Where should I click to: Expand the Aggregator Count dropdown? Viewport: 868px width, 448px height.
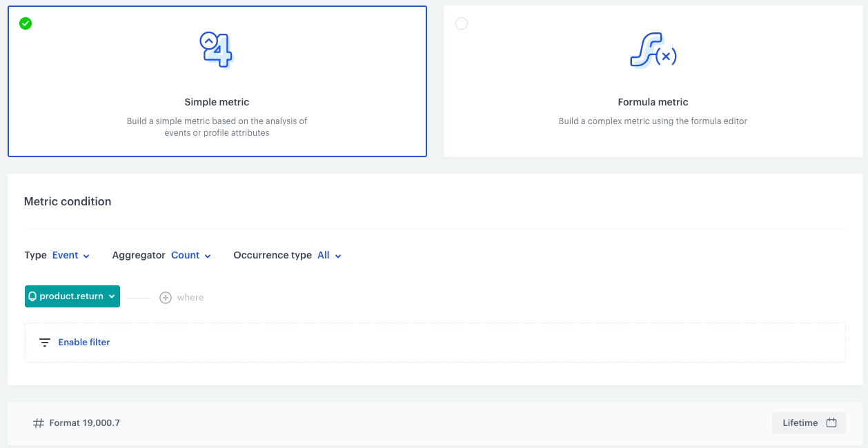191,256
